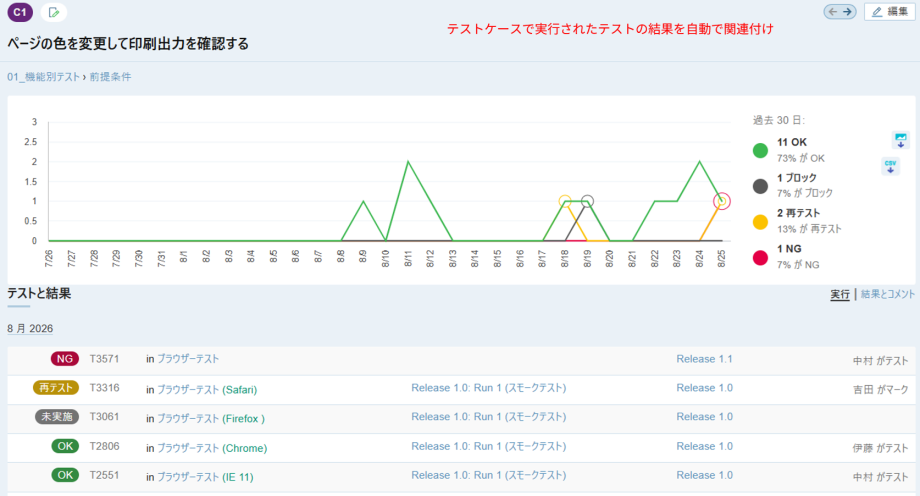Open the ブラウザーテスト (Chrome) link
This screenshot has height=496, width=920.
coord(212,448)
